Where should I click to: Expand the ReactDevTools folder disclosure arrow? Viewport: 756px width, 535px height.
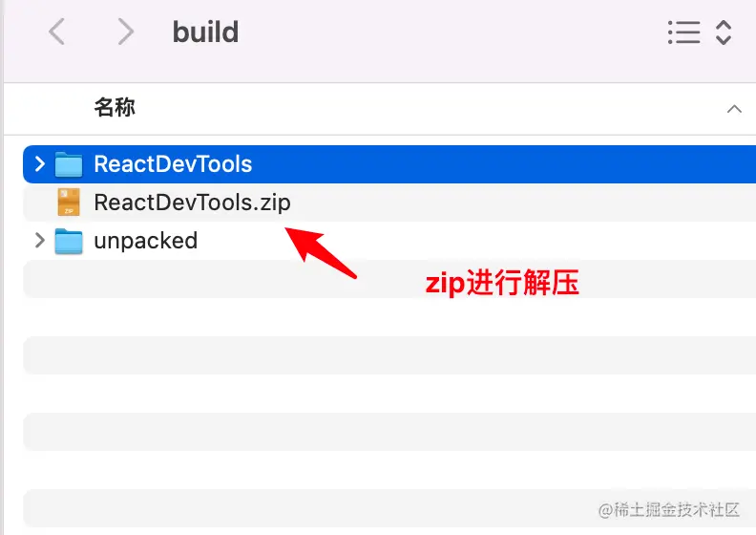[x=39, y=163]
